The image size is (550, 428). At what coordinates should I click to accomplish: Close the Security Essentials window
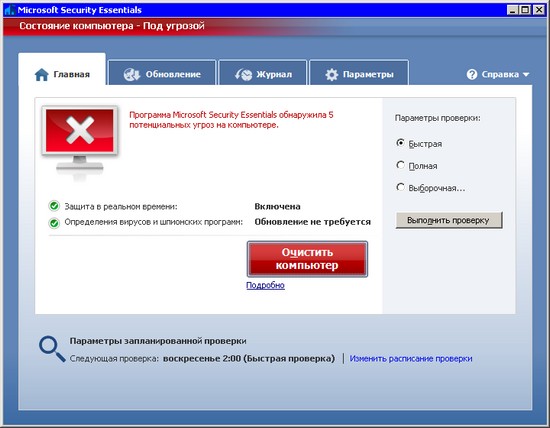[x=539, y=10]
